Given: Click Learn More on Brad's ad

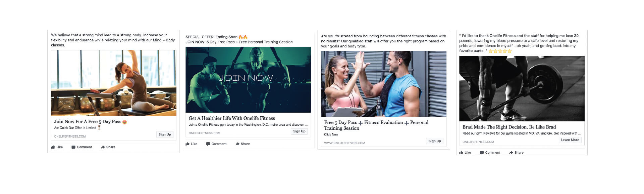Looking at the screenshot, I should click(570, 140).
